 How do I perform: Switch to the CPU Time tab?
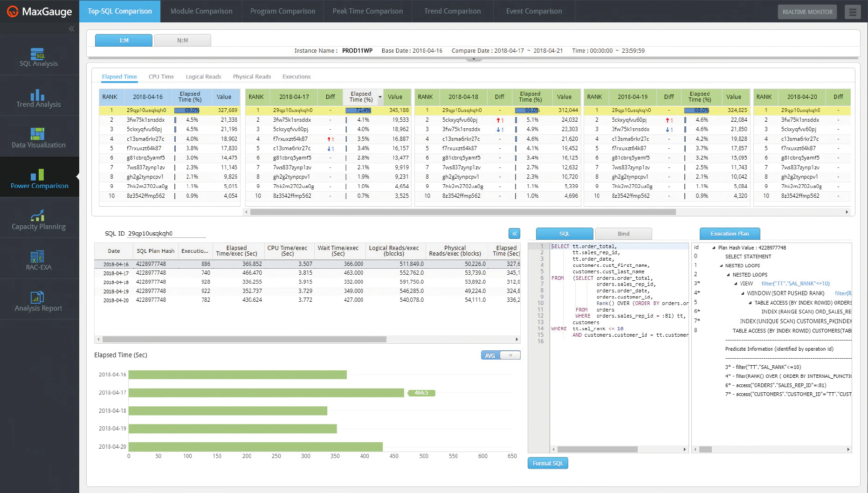click(x=161, y=76)
